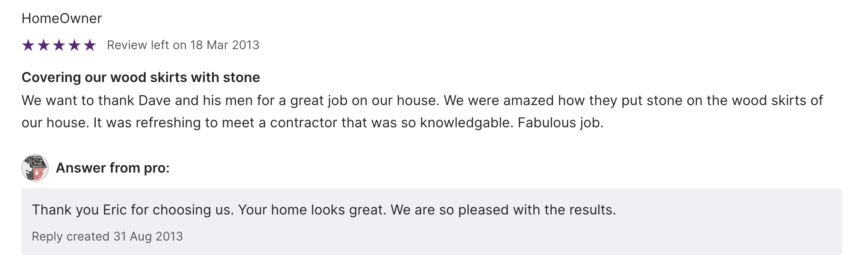Click the word knowledgable in the review

click(466, 123)
